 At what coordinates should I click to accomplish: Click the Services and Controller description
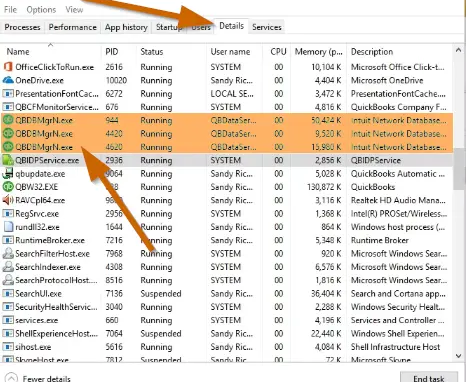coord(397,320)
